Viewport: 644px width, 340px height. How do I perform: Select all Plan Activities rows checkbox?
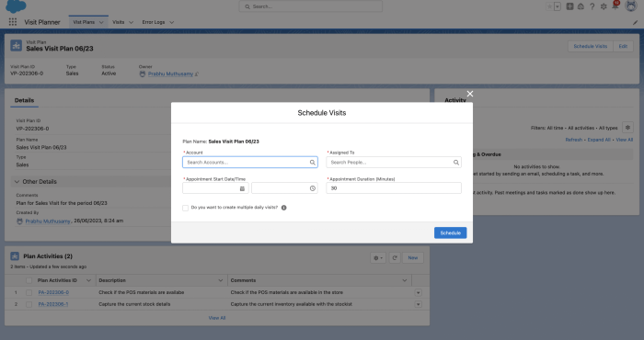29,281
